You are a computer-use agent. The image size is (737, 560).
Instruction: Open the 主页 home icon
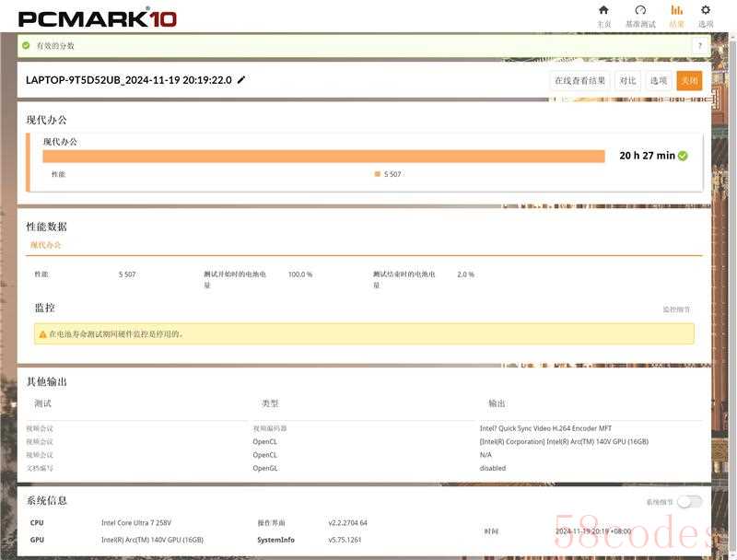(603, 11)
